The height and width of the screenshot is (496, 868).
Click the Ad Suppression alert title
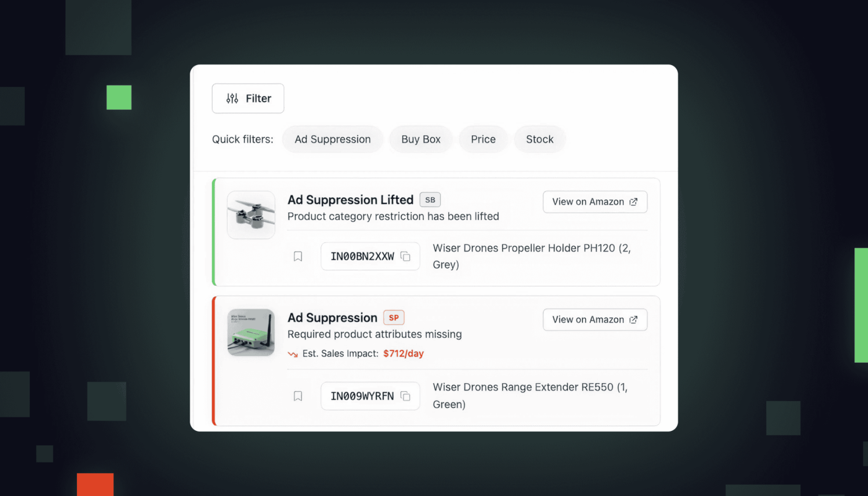[x=332, y=317]
